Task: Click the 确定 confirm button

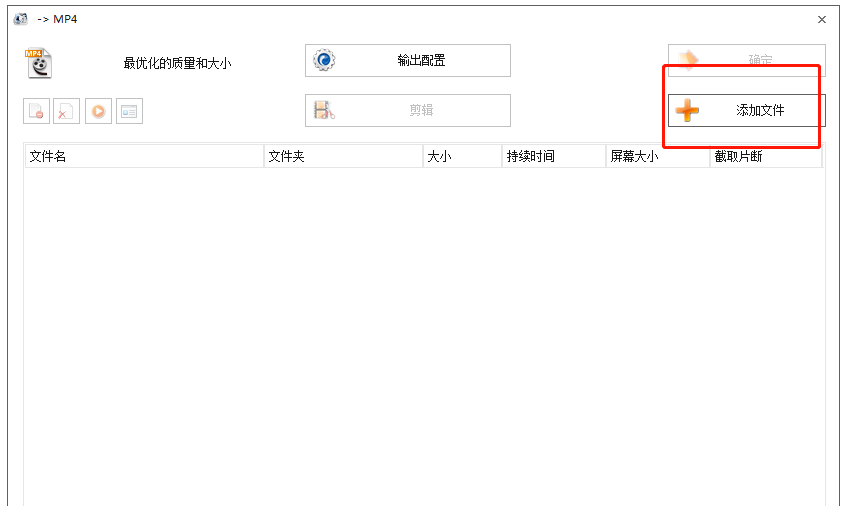Action: 746,60
